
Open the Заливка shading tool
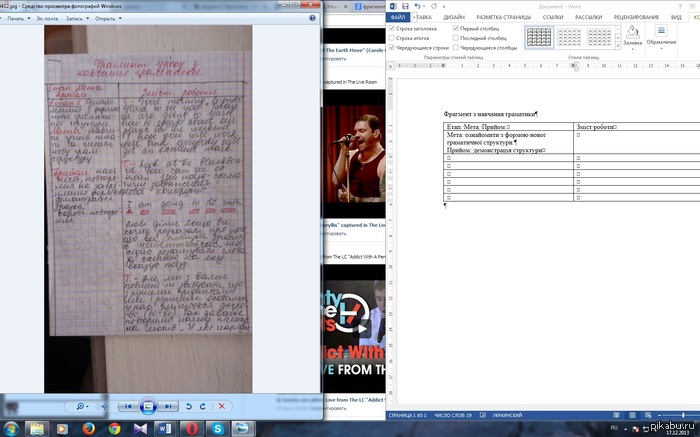[632, 39]
